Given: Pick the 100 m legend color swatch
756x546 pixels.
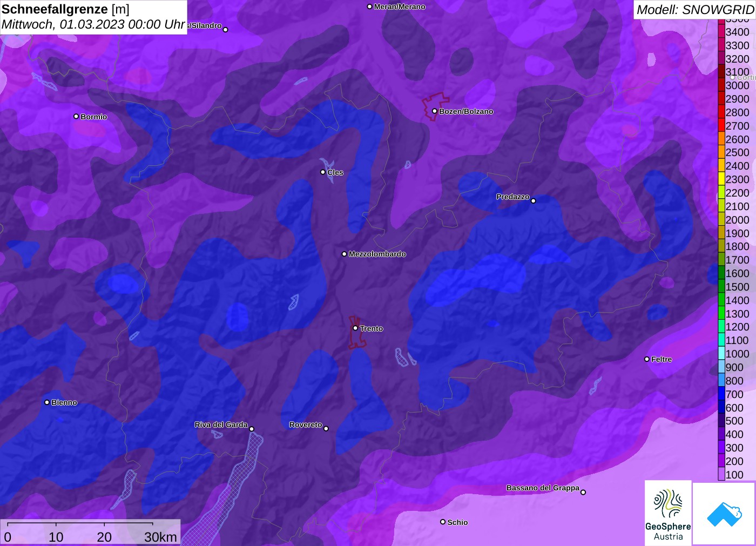Looking at the screenshot, I should tap(721, 474).
